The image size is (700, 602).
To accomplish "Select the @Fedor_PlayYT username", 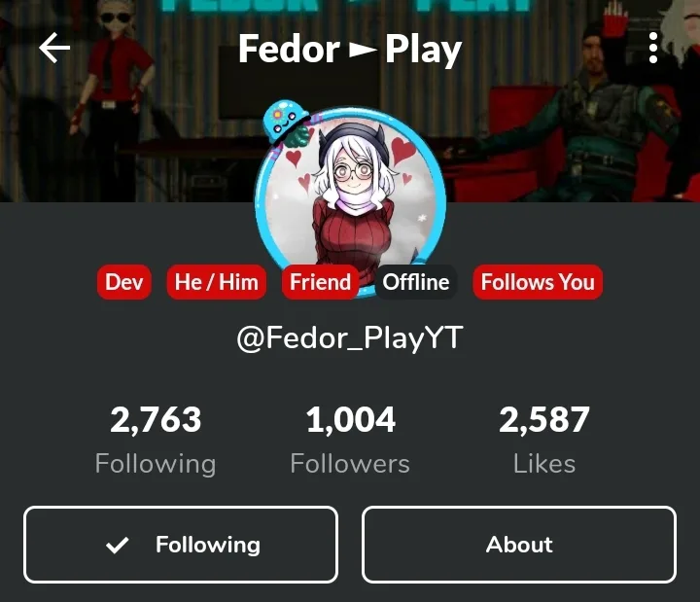I will coord(350,337).
